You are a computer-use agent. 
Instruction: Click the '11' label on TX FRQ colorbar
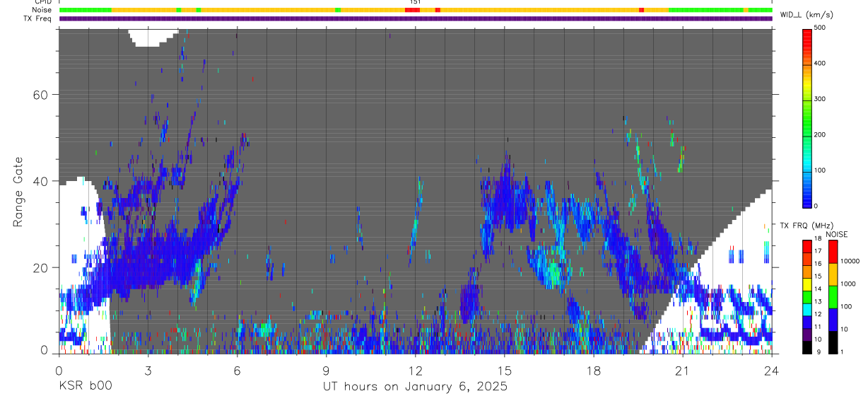point(818,327)
